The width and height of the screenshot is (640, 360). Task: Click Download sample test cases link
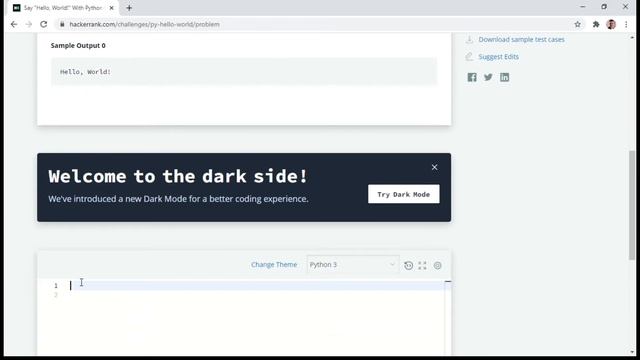click(521, 40)
